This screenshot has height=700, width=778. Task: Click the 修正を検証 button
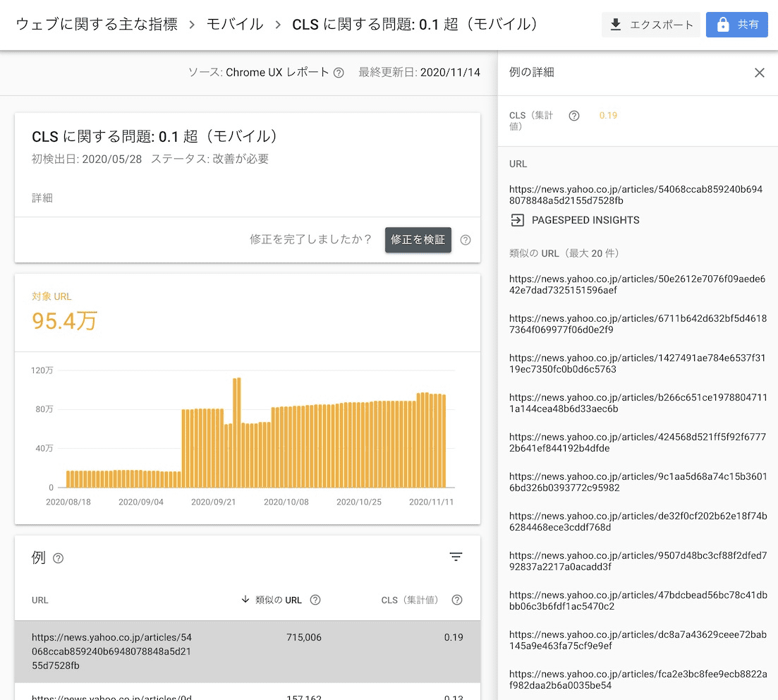tap(418, 240)
